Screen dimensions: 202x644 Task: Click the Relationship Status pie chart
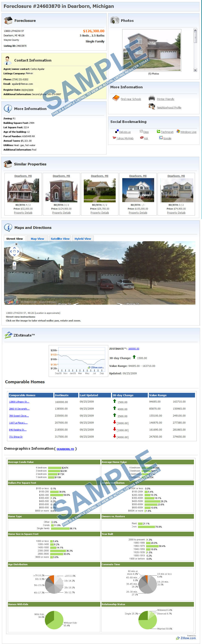pos(148,620)
